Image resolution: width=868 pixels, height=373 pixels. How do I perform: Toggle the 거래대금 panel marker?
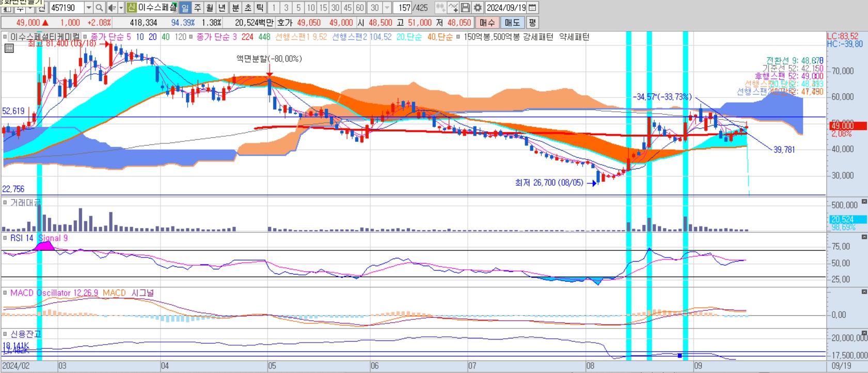5,203
